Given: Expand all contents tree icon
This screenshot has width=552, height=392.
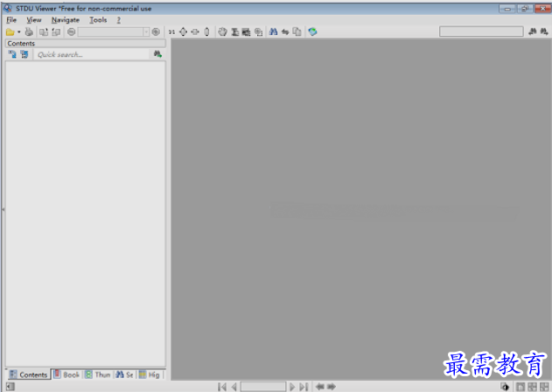Looking at the screenshot, I should click(x=12, y=54).
